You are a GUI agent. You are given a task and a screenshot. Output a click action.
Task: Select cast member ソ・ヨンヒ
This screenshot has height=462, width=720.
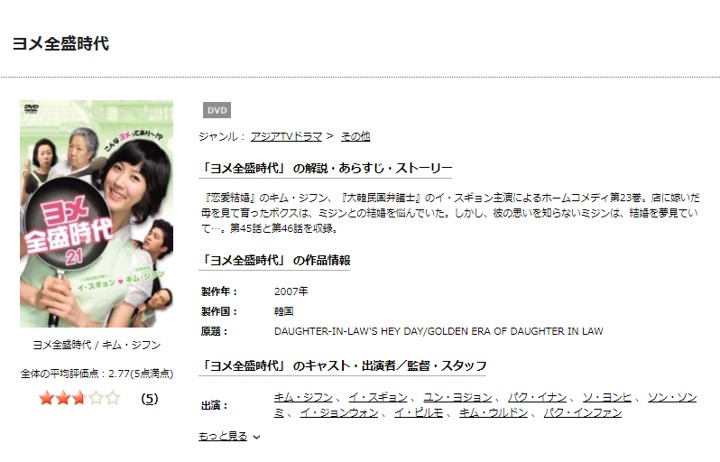tap(607, 397)
